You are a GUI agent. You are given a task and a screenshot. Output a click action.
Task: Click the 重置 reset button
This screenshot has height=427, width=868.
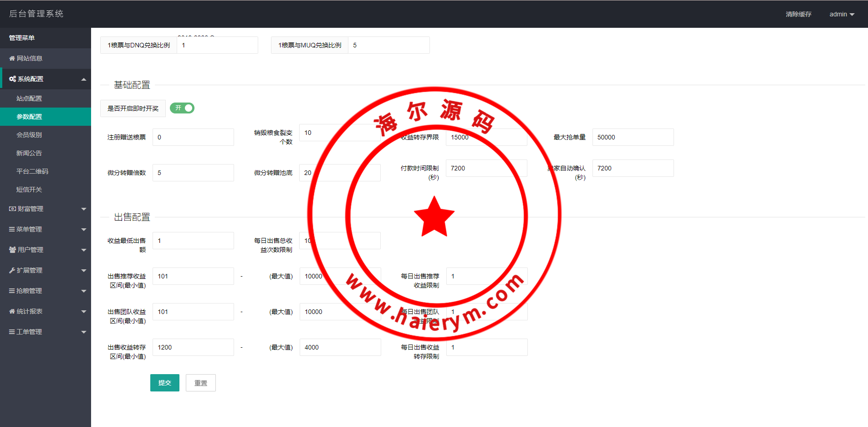200,383
